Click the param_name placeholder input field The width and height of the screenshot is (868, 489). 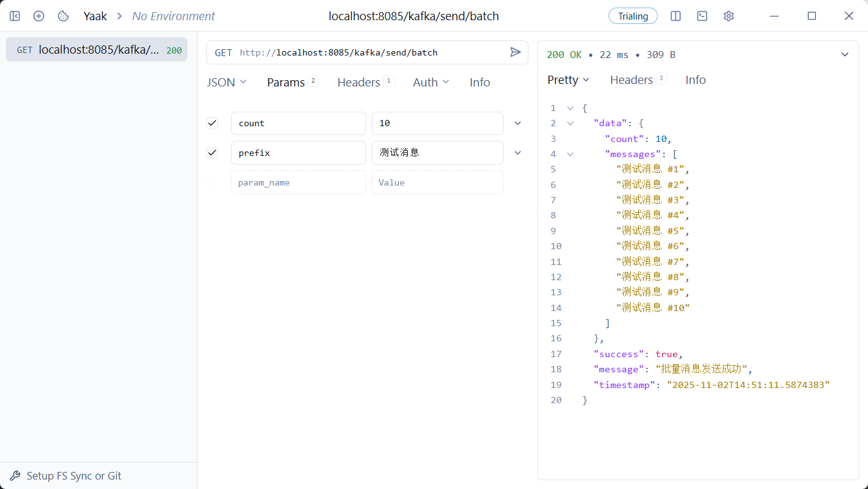point(298,182)
